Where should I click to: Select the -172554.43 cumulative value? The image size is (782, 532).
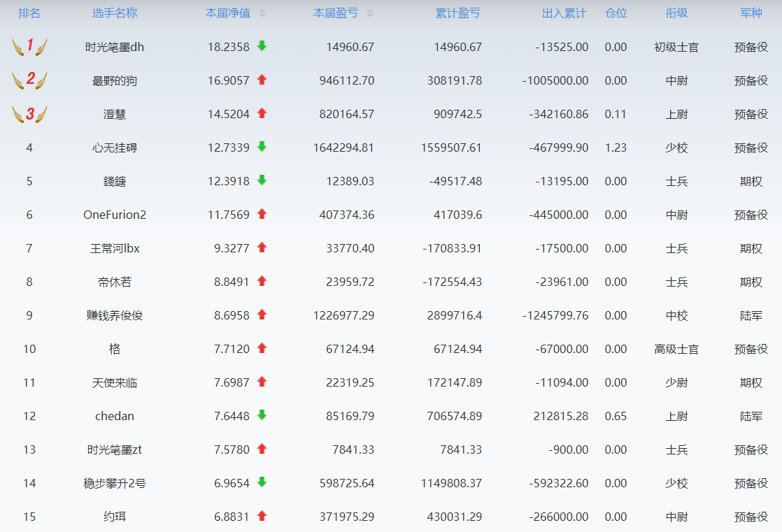pyautogui.click(x=452, y=282)
